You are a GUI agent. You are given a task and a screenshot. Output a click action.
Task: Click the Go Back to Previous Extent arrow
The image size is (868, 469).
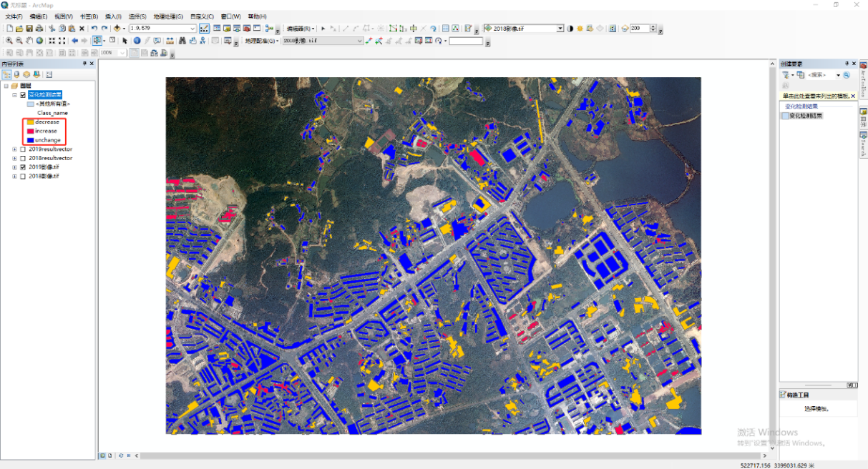[x=74, y=41]
